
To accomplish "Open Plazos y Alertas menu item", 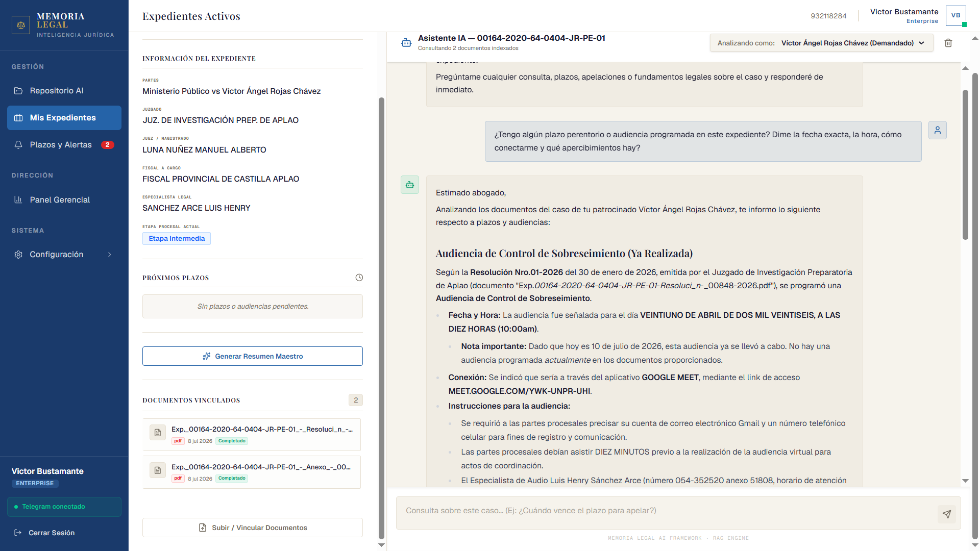I will 64,145.
